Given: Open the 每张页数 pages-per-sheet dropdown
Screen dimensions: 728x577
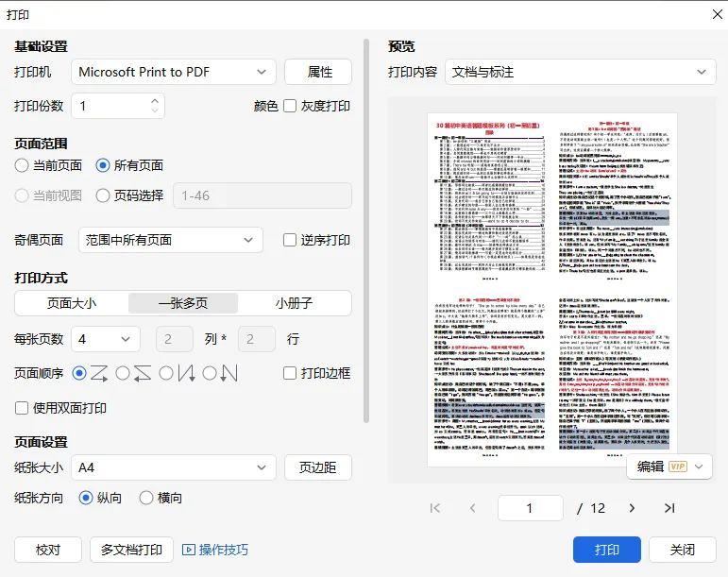Looking at the screenshot, I should click(x=106, y=339).
